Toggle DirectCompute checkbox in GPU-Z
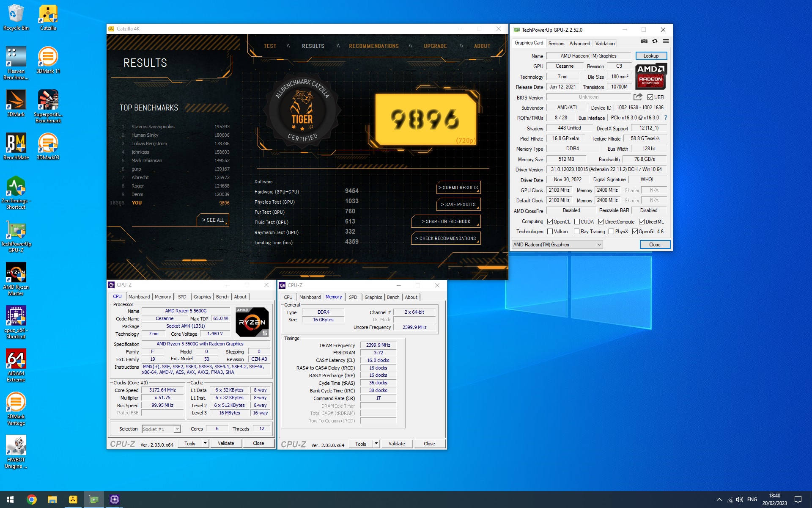812x508 pixels. [x=601, y=222]
